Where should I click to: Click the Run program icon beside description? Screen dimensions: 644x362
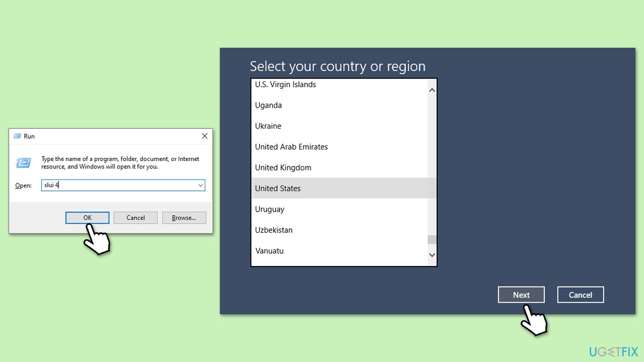[x=23, y=162]
